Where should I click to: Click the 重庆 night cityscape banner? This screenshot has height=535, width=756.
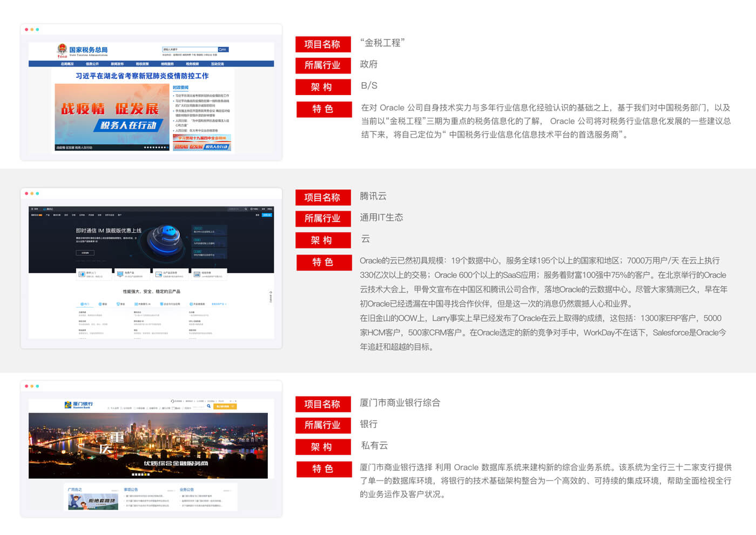click(148, 446)
